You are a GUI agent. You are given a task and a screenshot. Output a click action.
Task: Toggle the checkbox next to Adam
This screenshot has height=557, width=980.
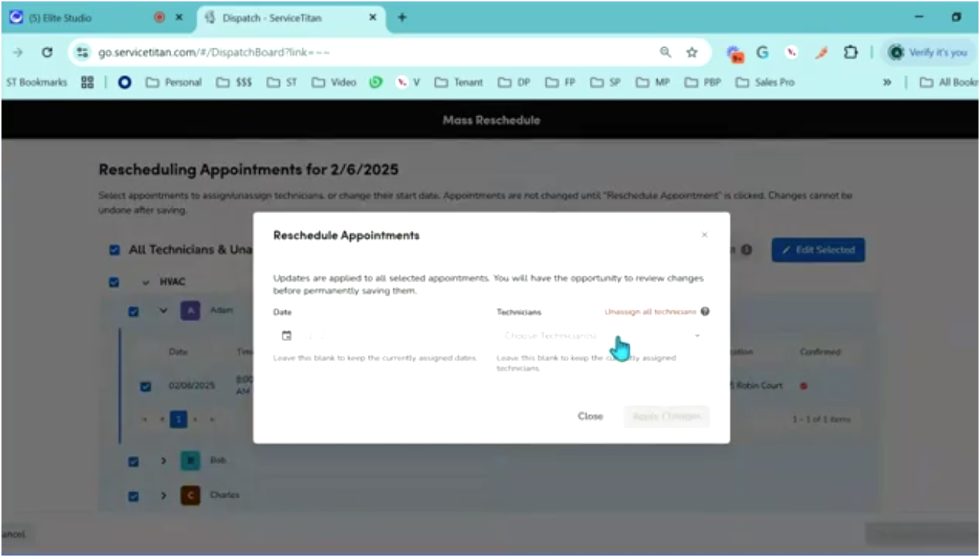pos(134,311)
